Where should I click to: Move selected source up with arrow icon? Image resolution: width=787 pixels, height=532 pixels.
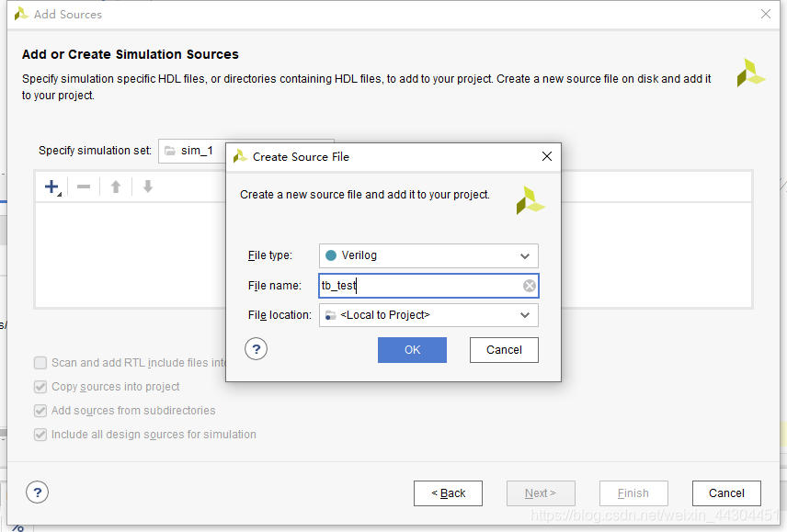(116, 187)
